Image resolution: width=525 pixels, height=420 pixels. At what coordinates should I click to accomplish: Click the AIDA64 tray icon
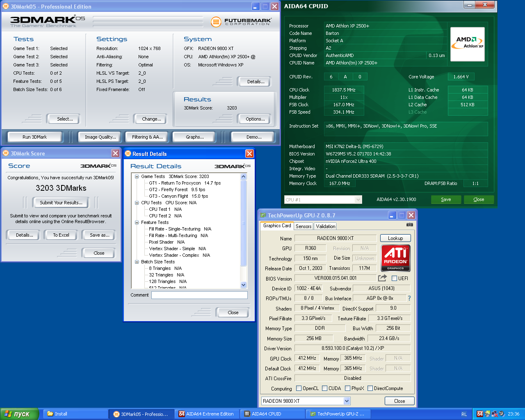click(x=480, y=414)
